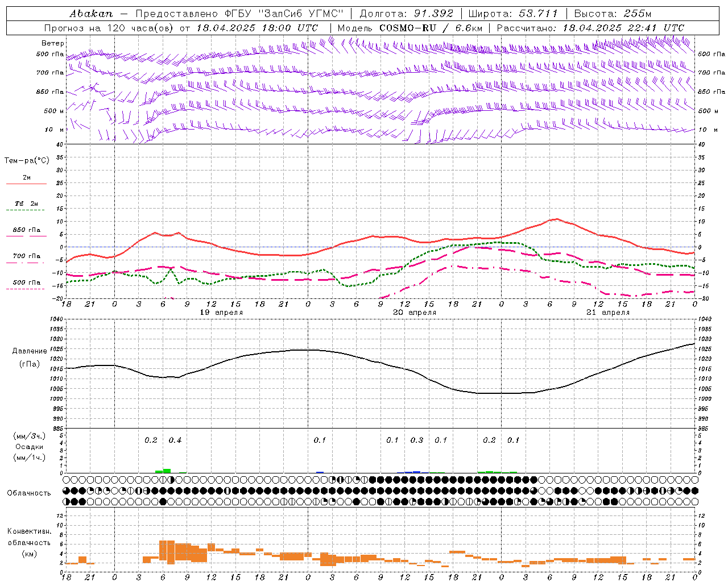This screenshot has height=582, width=728.
Task: Click the elevation label Высота: 255м
Action: click(x=613, y=14)
